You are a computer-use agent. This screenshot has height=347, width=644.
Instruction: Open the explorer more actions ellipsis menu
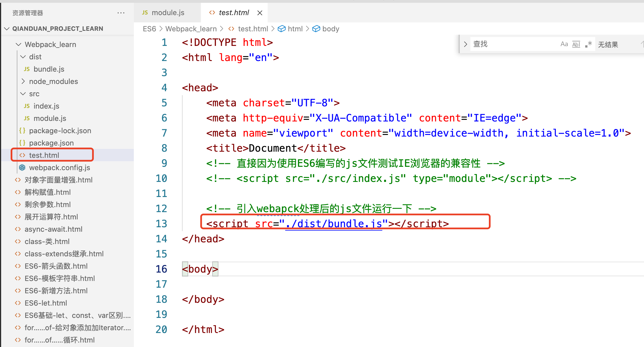click(121, 13)
